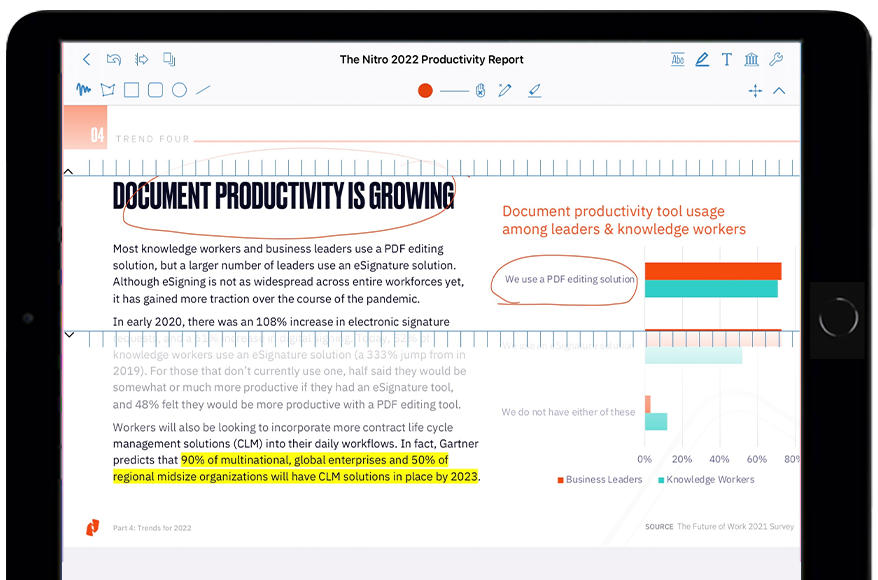Open the pages overview icon
Viewport: 878px width, 580px height.
coord(169,59)
